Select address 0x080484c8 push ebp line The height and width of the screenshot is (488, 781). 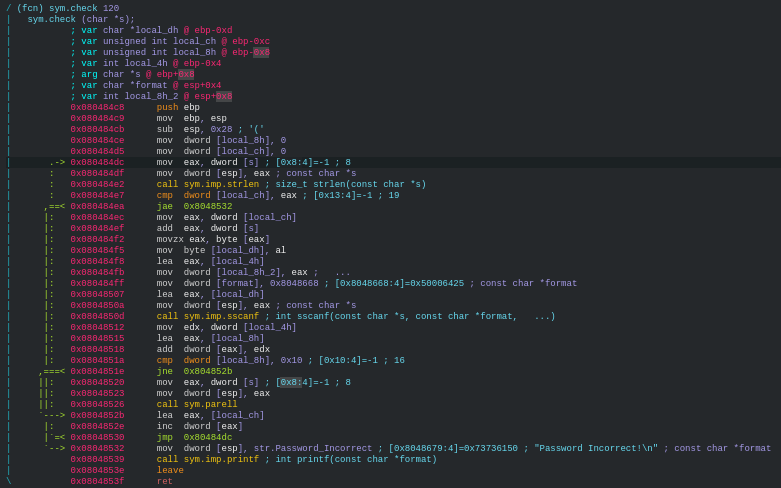click(x=135, y=107)
